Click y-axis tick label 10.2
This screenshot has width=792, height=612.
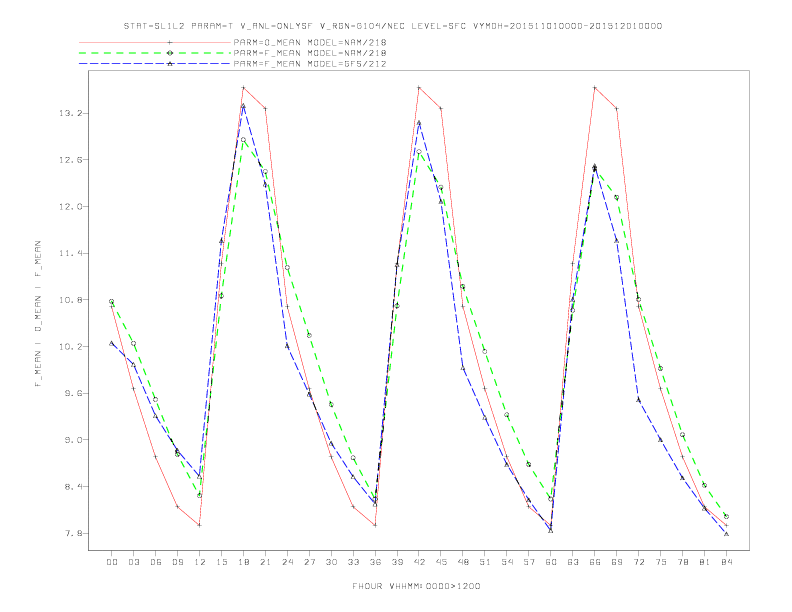click(x=70, y=346)
